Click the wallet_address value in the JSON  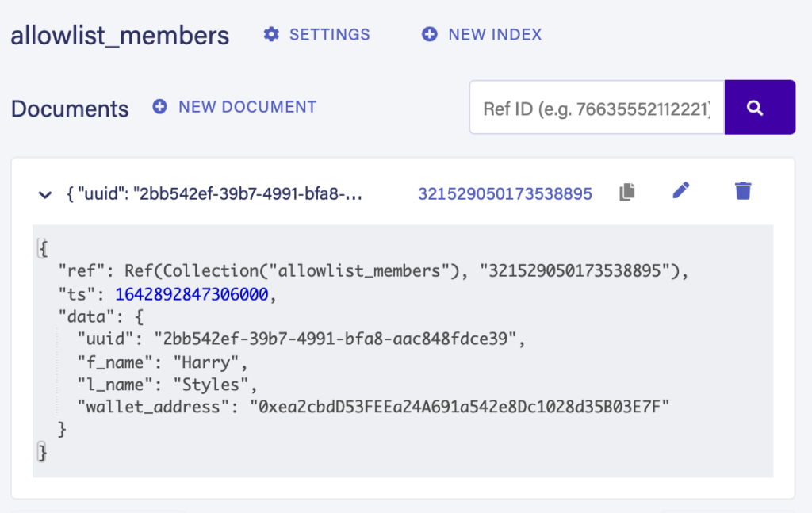[460, 407]
